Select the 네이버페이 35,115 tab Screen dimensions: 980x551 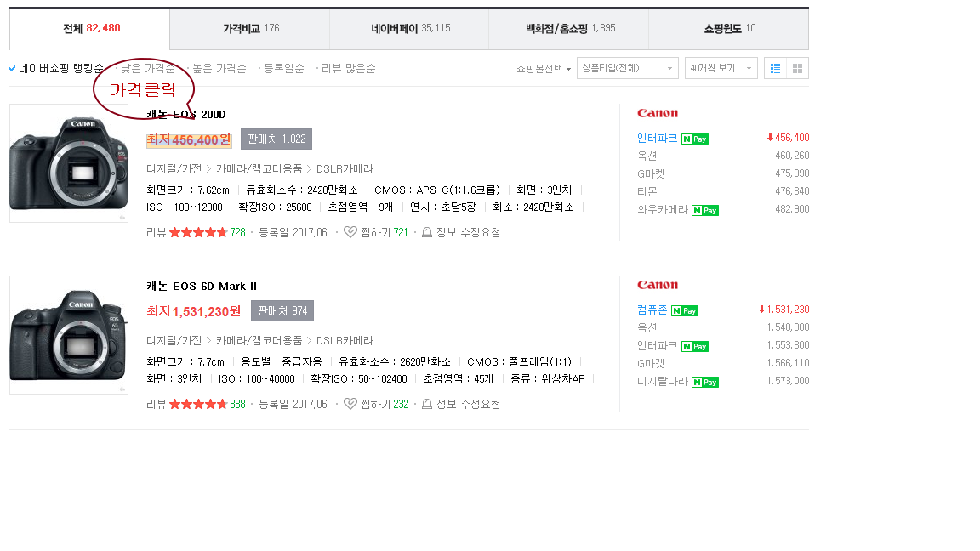pos(409,28)
